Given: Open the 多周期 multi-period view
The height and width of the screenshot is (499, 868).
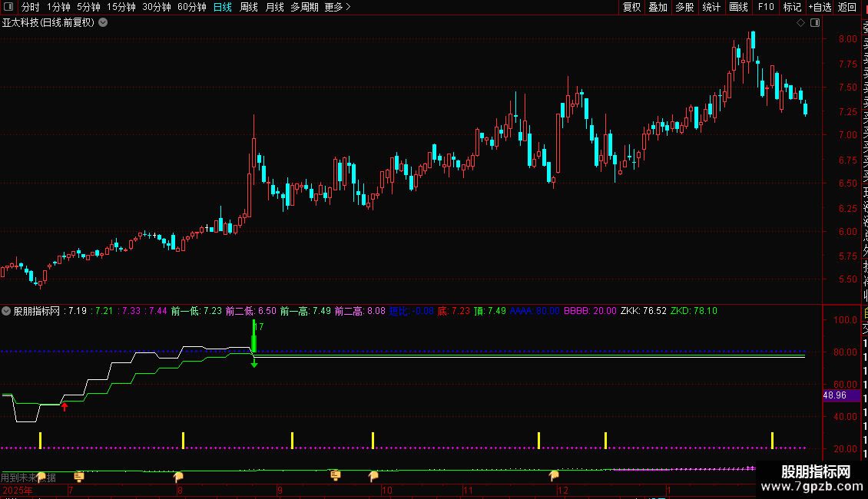Looking at the screenshot, I should pos(304,7).
